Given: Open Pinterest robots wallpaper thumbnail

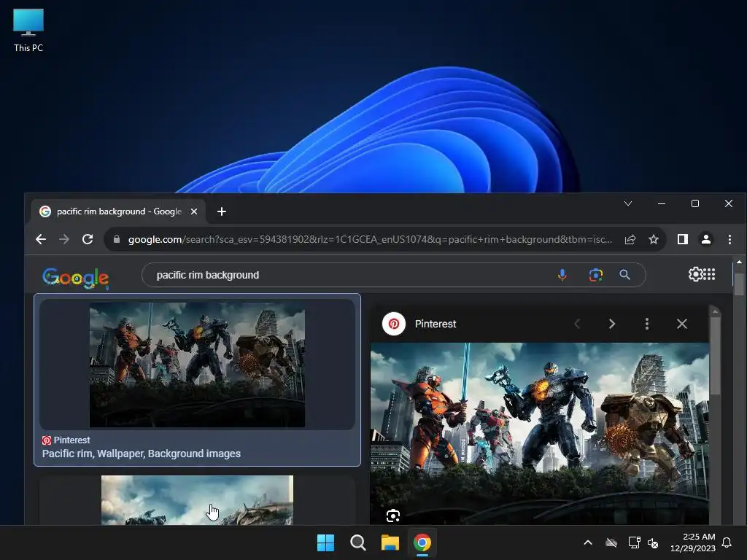Looking at the screenshot, I should click(197, 365).
